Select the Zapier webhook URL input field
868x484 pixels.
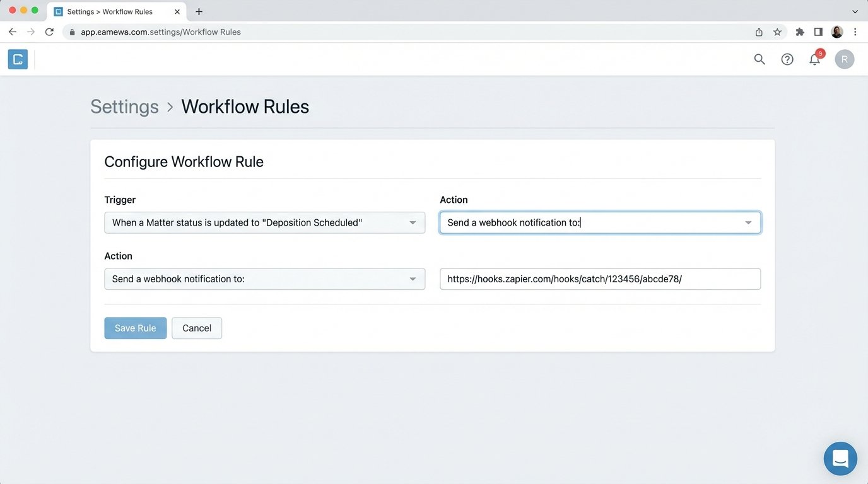(x=600, y=279)
